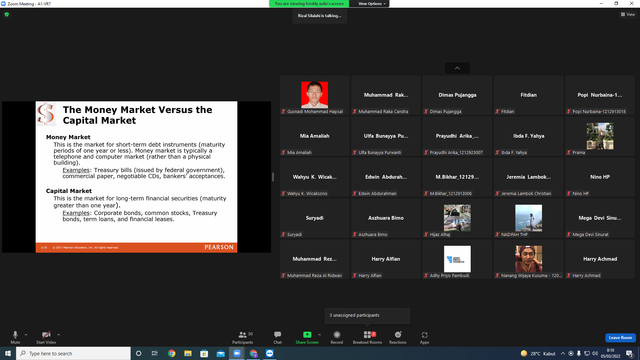The image size is (640, 360).
Task: Select Hijaz Alhaj participant photo tile
Action: pos(457,218)
